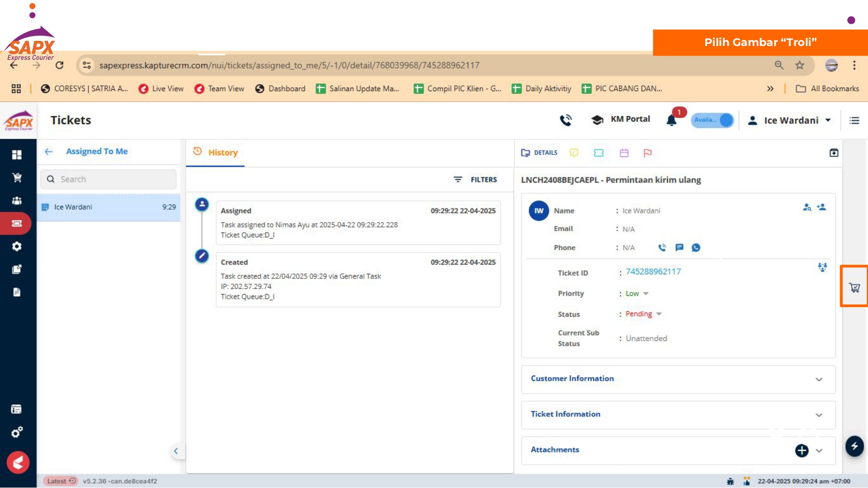The image size is (868, 488).
Task: Call customer via phone icon beside Phone
Action: tap(662, 248)
